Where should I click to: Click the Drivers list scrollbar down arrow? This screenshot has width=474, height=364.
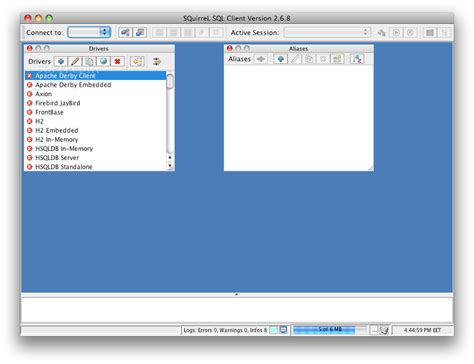170,165
